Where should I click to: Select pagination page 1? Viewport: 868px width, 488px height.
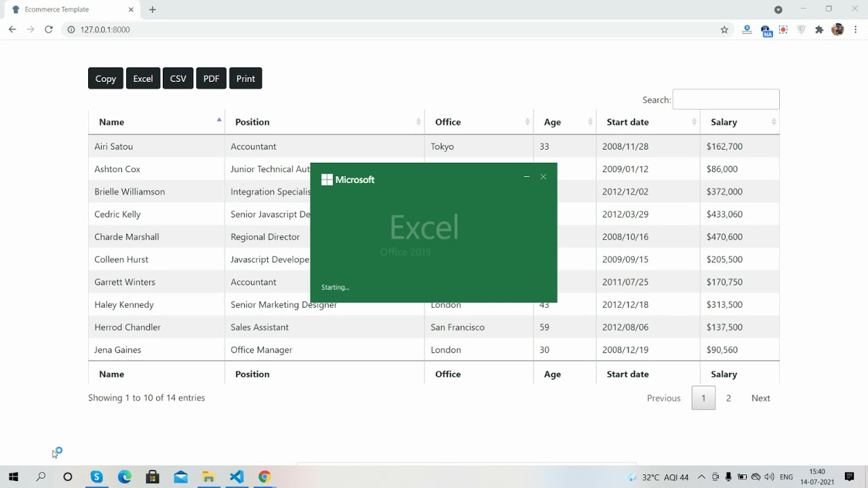pyautogui.click(x=703, y=398)
